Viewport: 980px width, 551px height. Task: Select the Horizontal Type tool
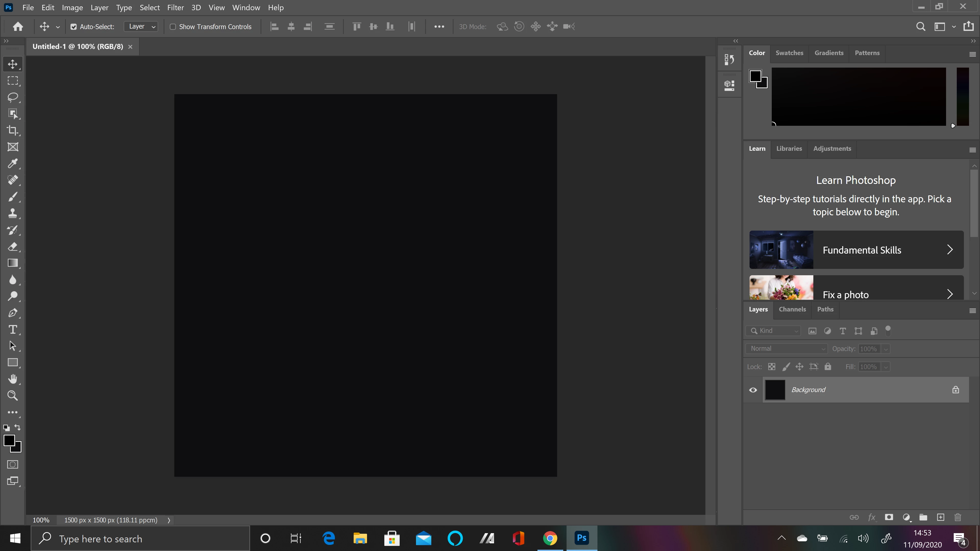[x=13, y=330]
